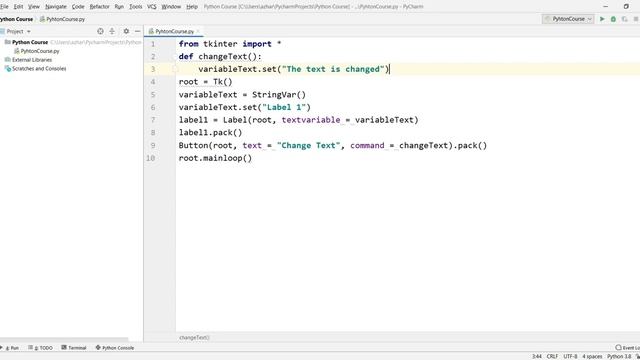Click 'StringVar()' in line 5

click(x=279, y=95)
